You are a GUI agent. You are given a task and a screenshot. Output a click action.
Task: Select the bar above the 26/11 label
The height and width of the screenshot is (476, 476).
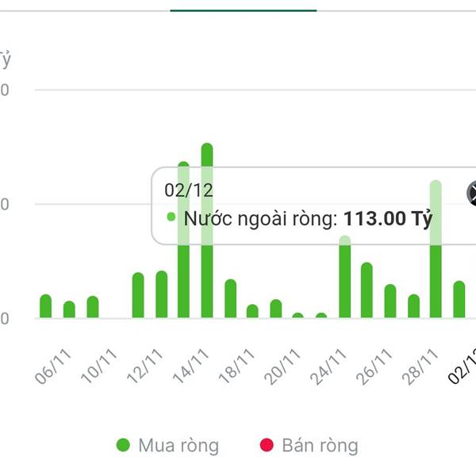pyautogui.click(x=367, y=290)
